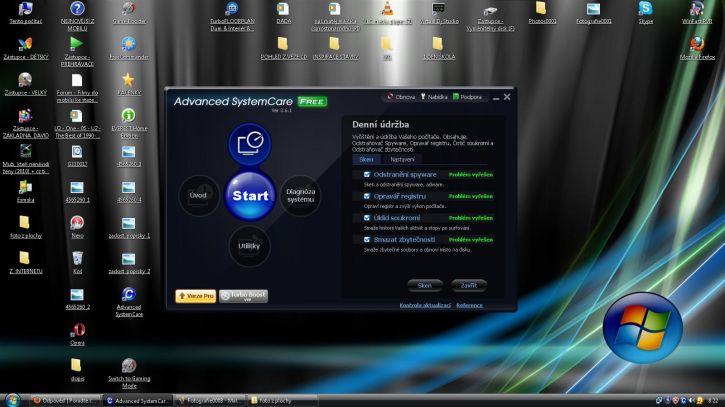Open the Opera desktop icon

(x=77, y=334)
